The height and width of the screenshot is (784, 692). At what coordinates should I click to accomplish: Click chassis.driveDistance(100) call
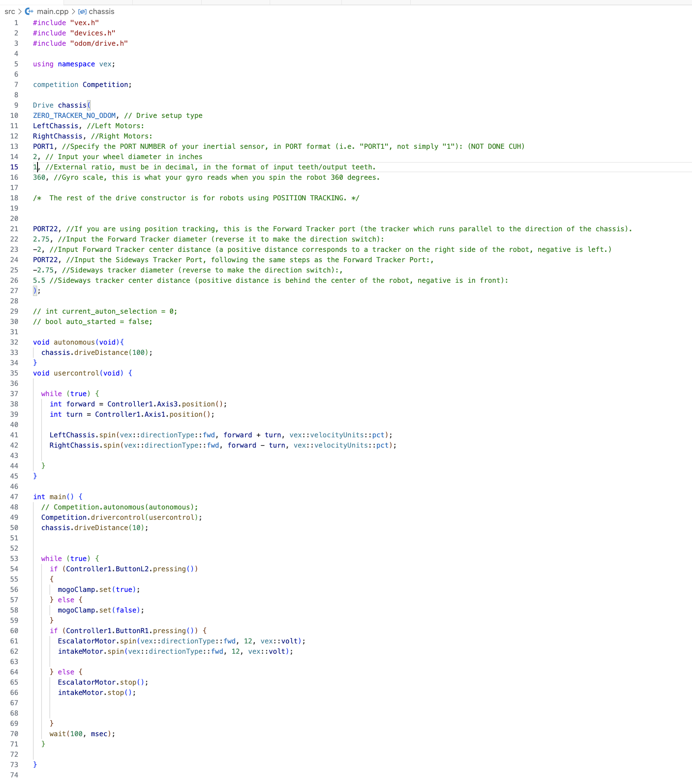point(97,352)
